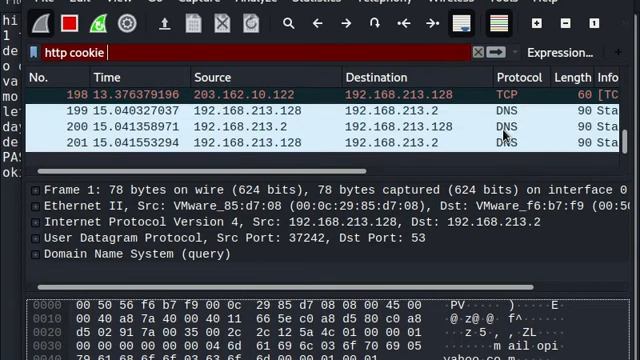
Task: Stop capturing packets with red square
Action: [x=69, y=24]
